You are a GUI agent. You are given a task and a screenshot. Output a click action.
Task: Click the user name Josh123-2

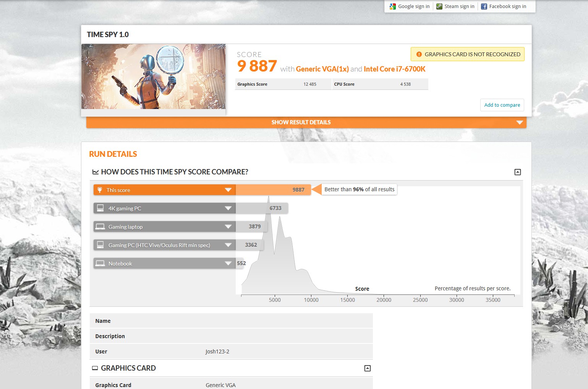pos(217,352)
